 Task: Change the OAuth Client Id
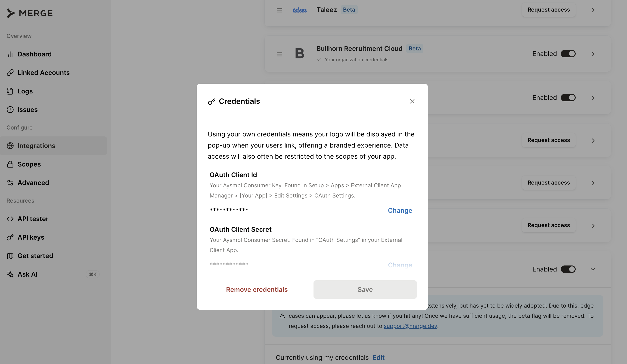(x=400, y=211)
